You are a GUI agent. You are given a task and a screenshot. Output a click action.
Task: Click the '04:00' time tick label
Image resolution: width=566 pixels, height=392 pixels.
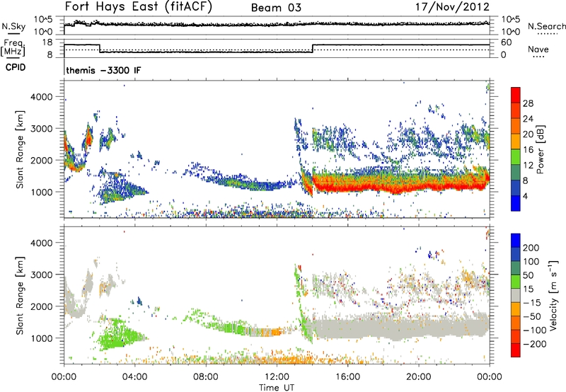tap(134, 377)
